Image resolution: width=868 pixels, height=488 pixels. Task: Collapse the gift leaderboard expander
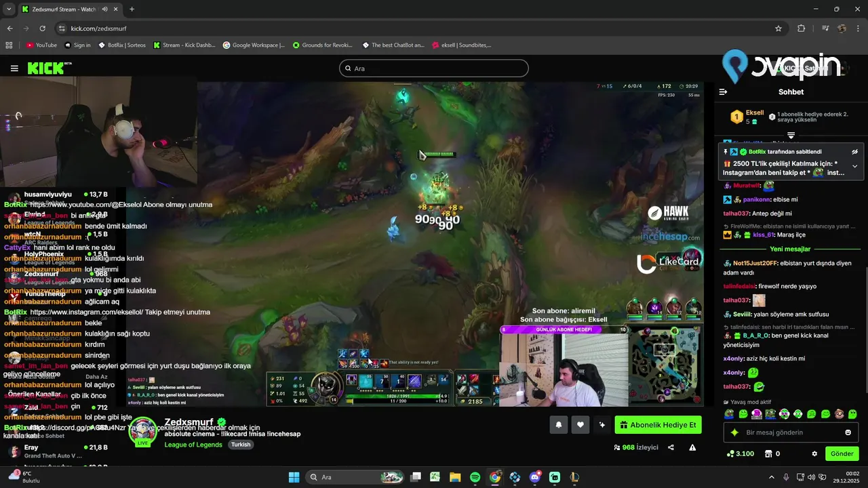[x=791, y=136]
